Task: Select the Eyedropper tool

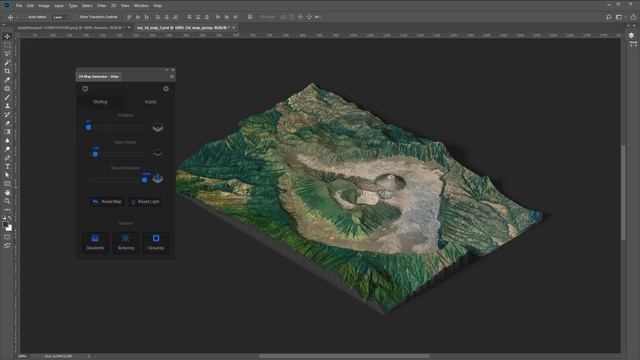Action: coord(7,80)
